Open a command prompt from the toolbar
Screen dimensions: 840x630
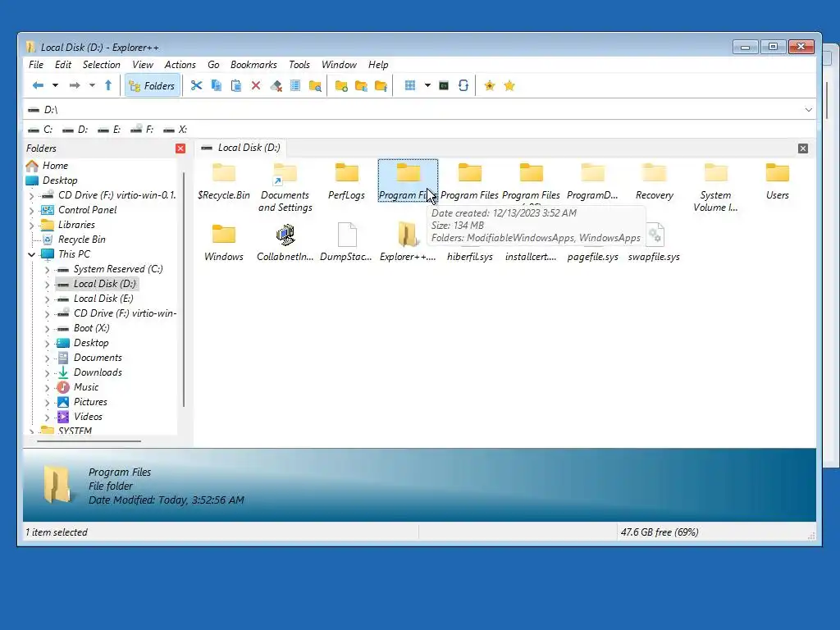[444, 85]
